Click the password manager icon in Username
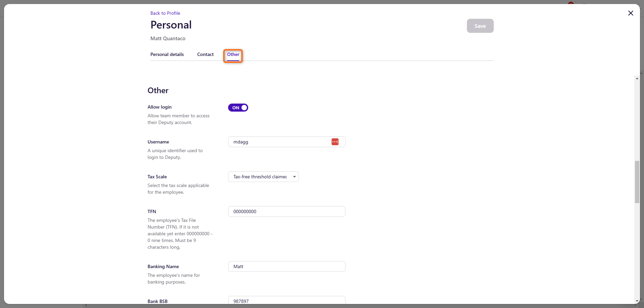 pyautogui.click(x=335, y=142)
